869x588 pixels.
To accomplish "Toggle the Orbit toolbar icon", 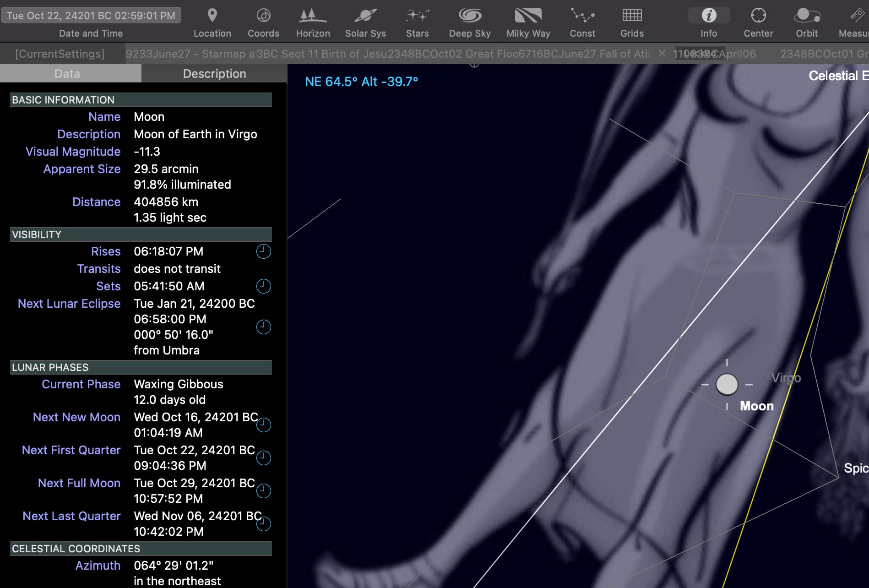I will pyautogui.click(x=807, y=16).
